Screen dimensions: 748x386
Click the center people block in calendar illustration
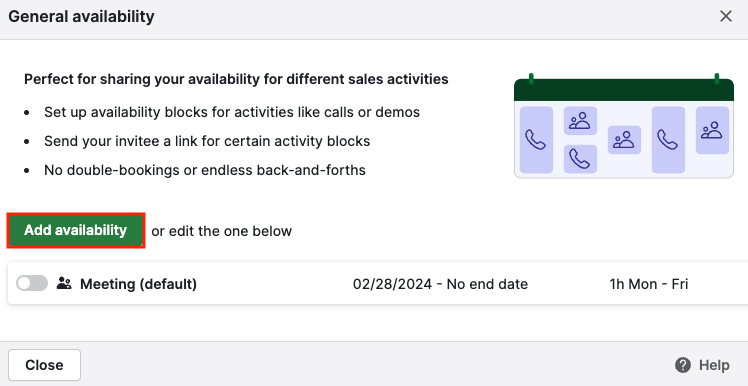pyautogui.click(x=624, y=140)
